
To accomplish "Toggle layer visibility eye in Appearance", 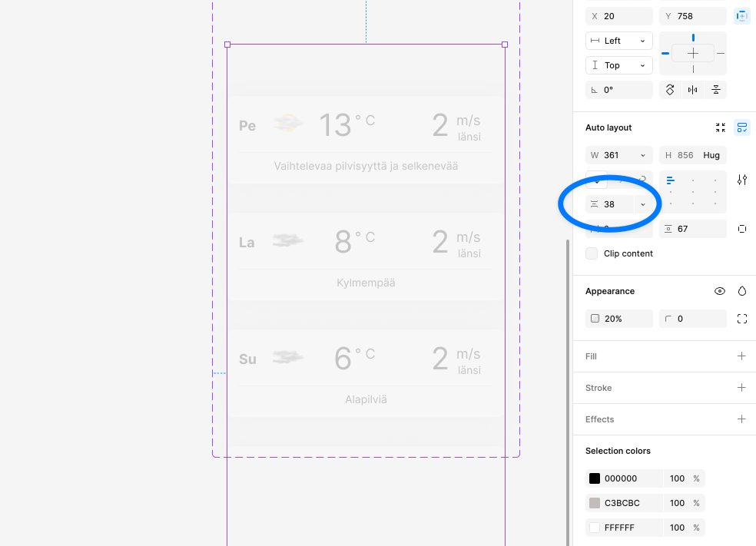I will 720,291.
